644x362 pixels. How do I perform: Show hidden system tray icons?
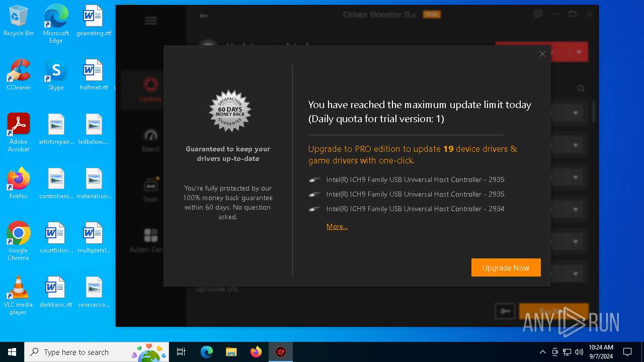pyautogui.click(x=542, y=352)
